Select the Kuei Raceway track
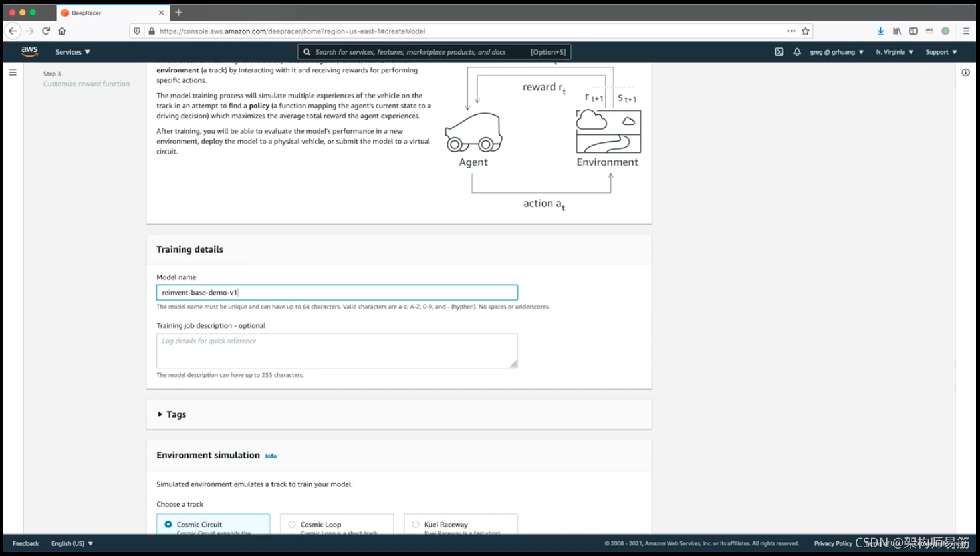 [460, 524]
